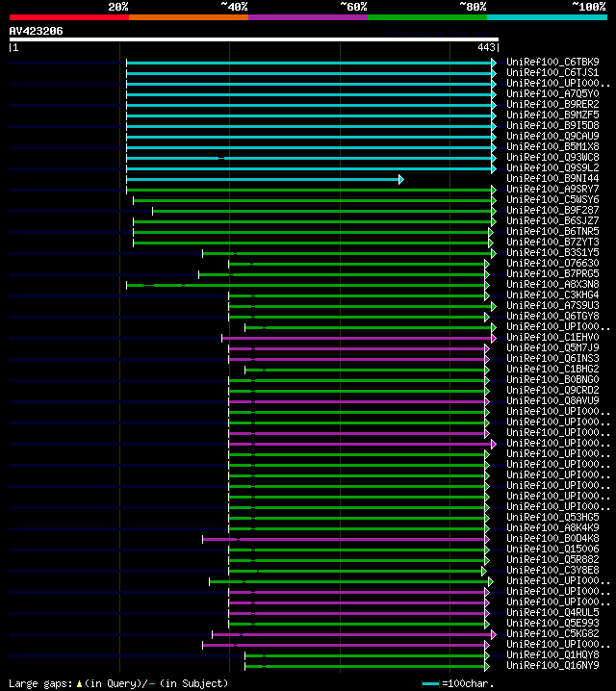Image resolution: width=616 pixels, height=691 pixels.
Task: Select the UniRef100_Q1HQY8 label
Action: pyautogui.click(x=552, y=654)
